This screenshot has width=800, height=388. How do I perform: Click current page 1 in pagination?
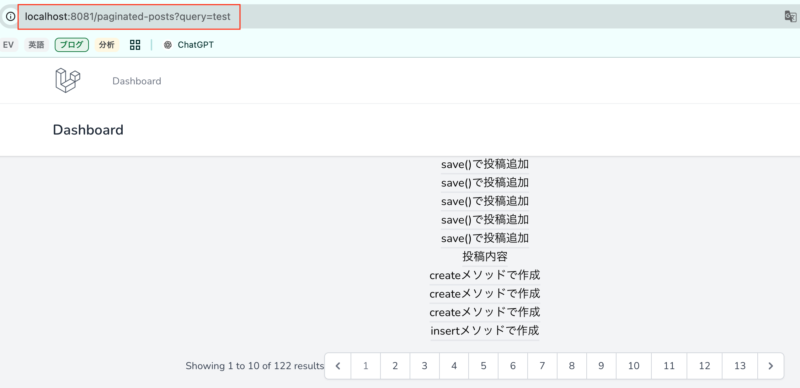(x=365, y=366)
